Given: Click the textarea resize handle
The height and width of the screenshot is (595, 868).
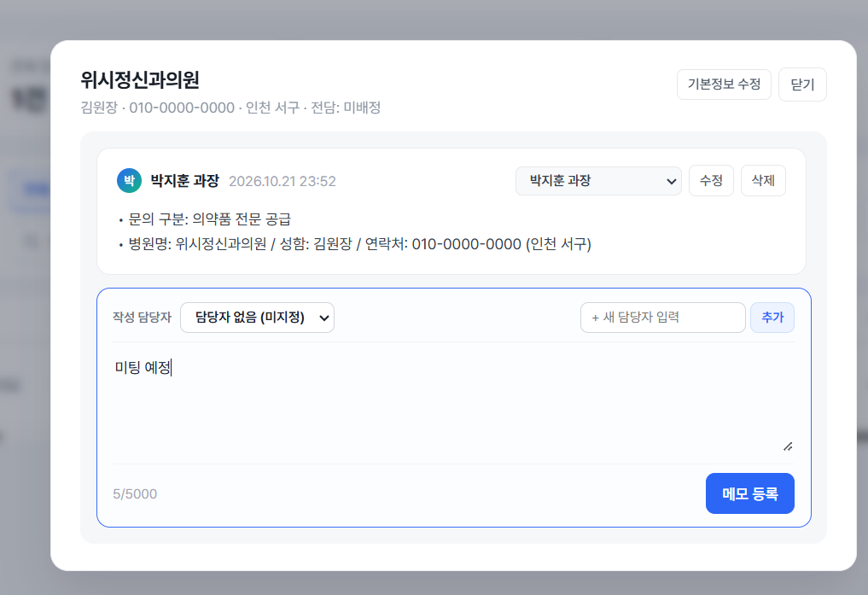Looking at the screenshot, I should (x=788, y=446).
